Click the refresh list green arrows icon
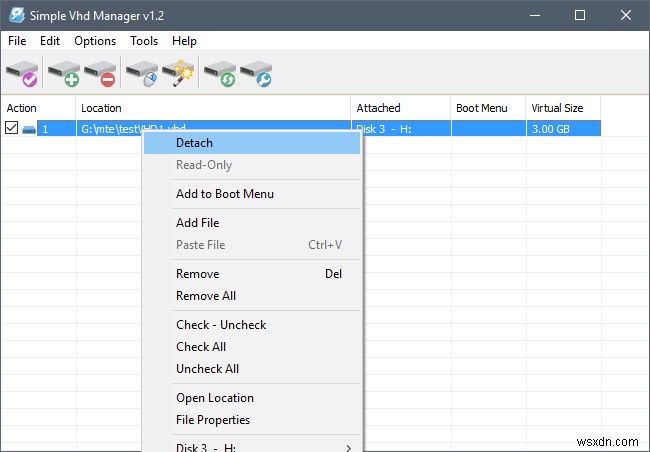650x452 pixels. point(220,73)
